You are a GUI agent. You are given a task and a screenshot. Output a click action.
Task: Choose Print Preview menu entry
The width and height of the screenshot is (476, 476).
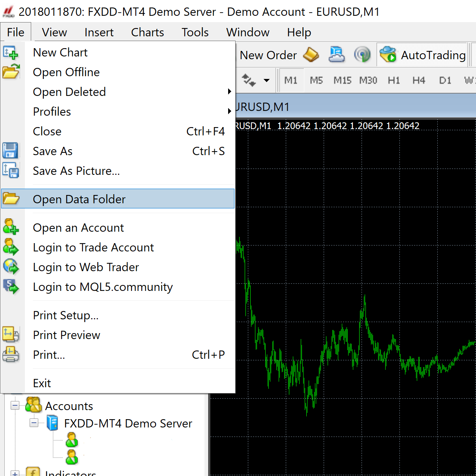(118, 335)
